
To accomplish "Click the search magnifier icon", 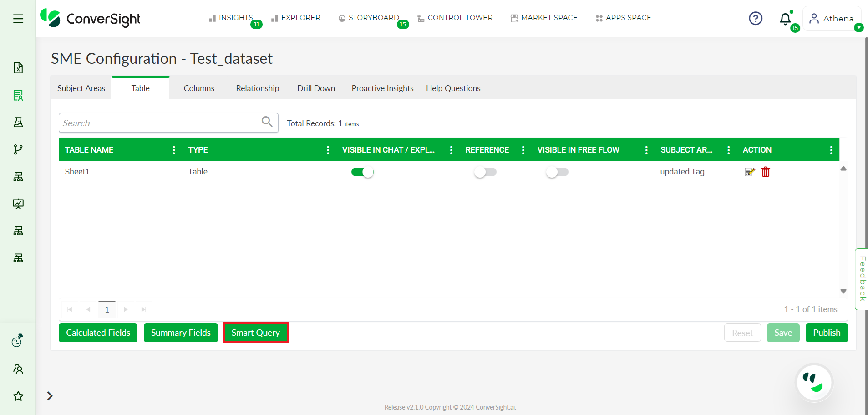I will (267, 122).
